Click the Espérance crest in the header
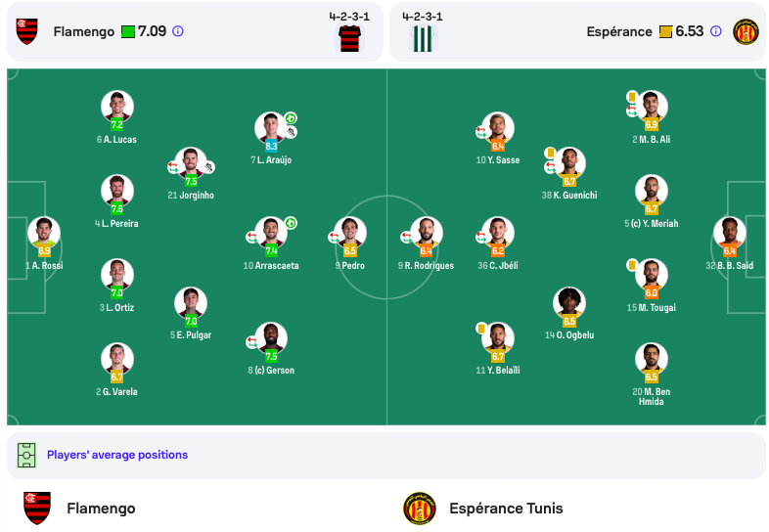The height and width of the screenshot is (532, 769). tap(746, 32)
